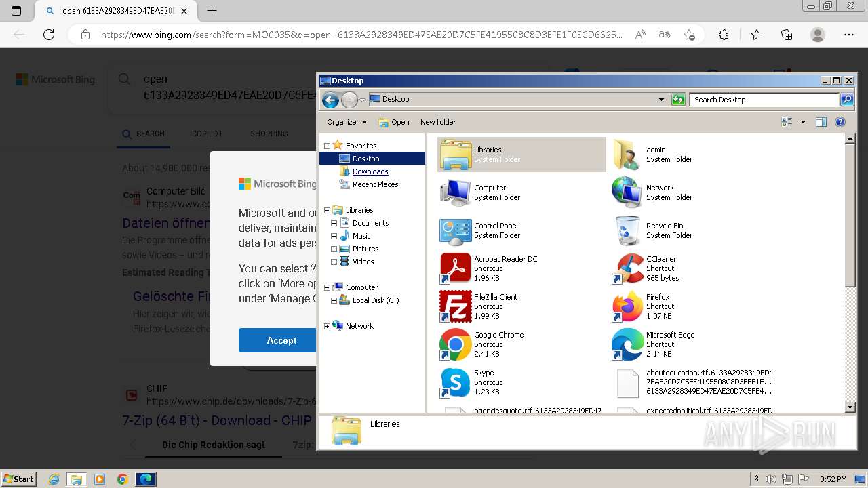The width and height of the screenshot is (868, 488).
Task: Select the Google Chrome shortcut icon
Action: click(x=455, y=344)
